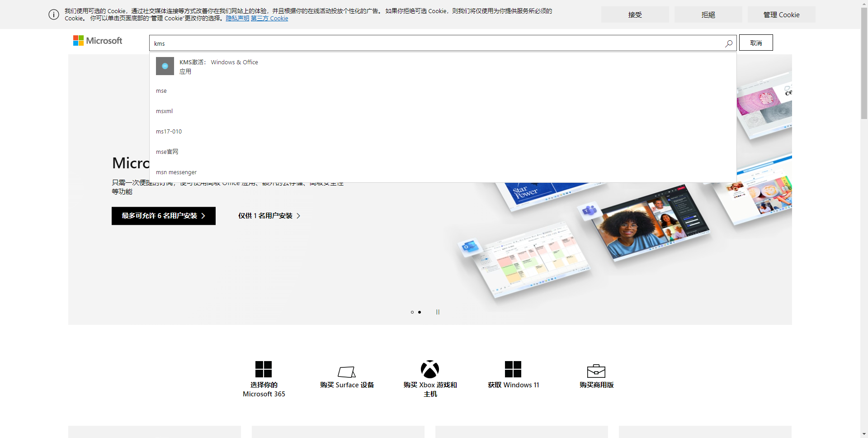
Task: Choose KMS激活: Windows & Office suggestion
Action: pos(443,67)
